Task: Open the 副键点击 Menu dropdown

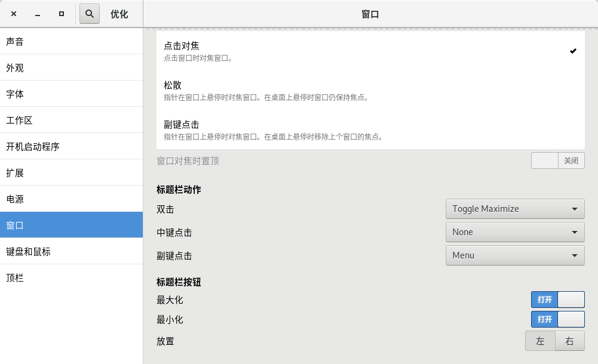Action: [x=514, y=255]
